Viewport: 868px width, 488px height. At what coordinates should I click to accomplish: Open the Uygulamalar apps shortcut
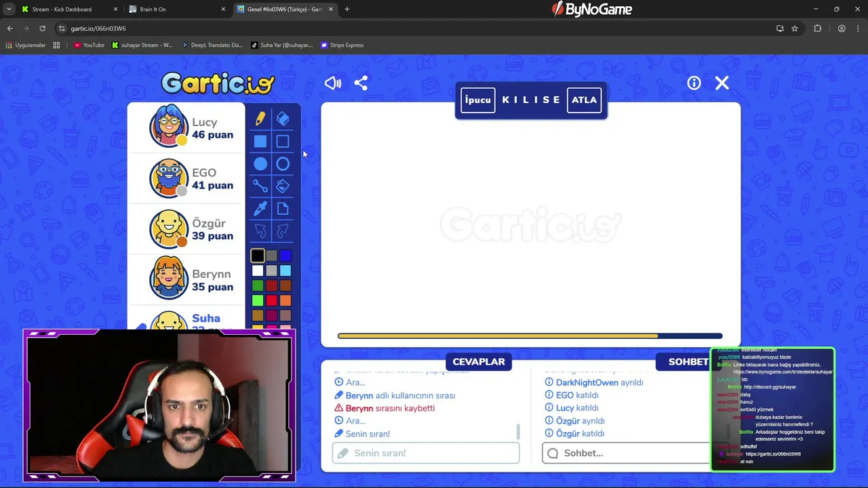coord(26,45)
